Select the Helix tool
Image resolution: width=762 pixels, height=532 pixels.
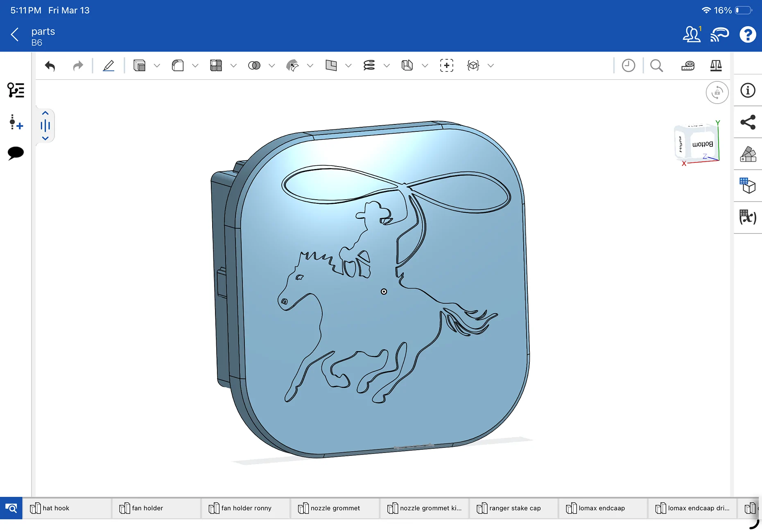(369, 65)
